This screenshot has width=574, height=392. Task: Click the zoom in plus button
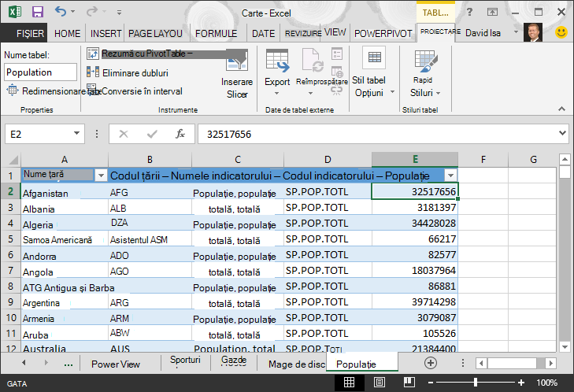(x=521, y=383)
